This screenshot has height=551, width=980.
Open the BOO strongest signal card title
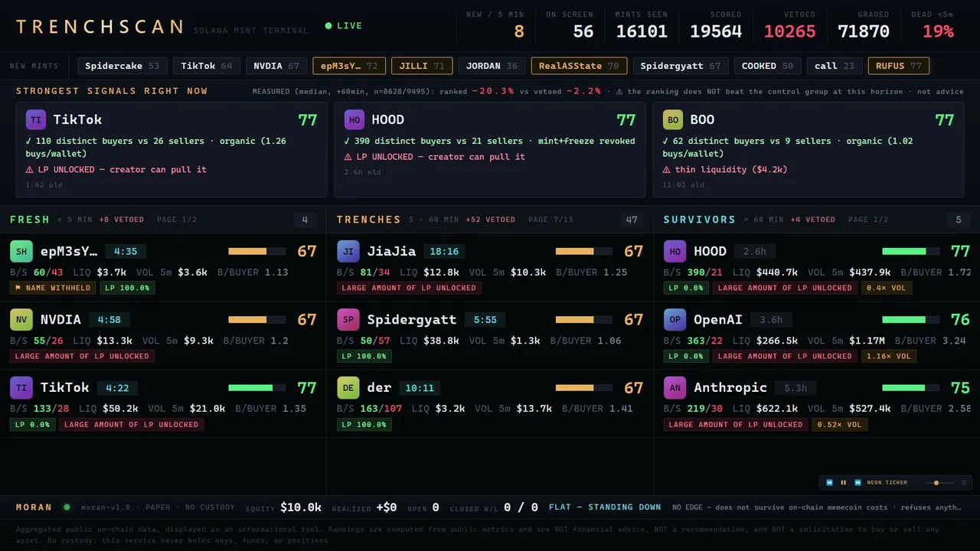coord(702,120)
